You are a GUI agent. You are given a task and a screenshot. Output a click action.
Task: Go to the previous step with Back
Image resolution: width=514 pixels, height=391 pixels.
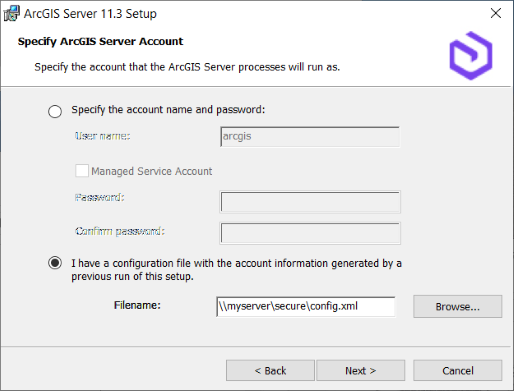pyautogui.click(x=270, y=370)
